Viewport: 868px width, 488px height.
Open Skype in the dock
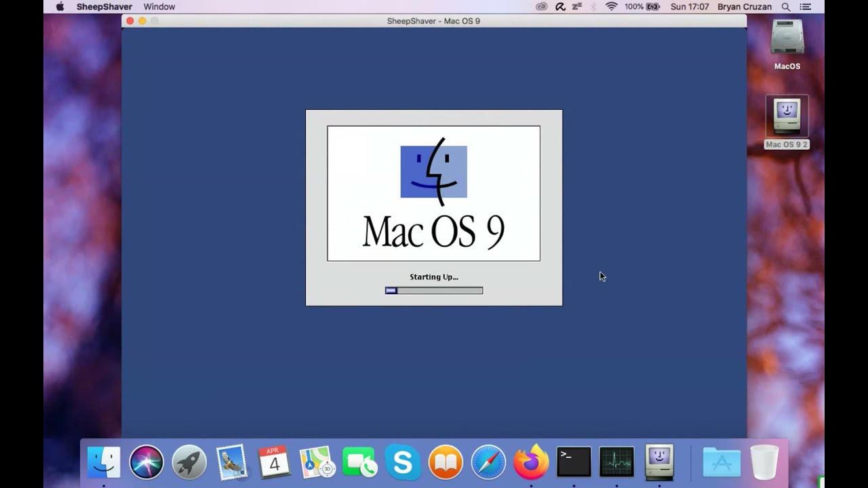tap(403, 462)
